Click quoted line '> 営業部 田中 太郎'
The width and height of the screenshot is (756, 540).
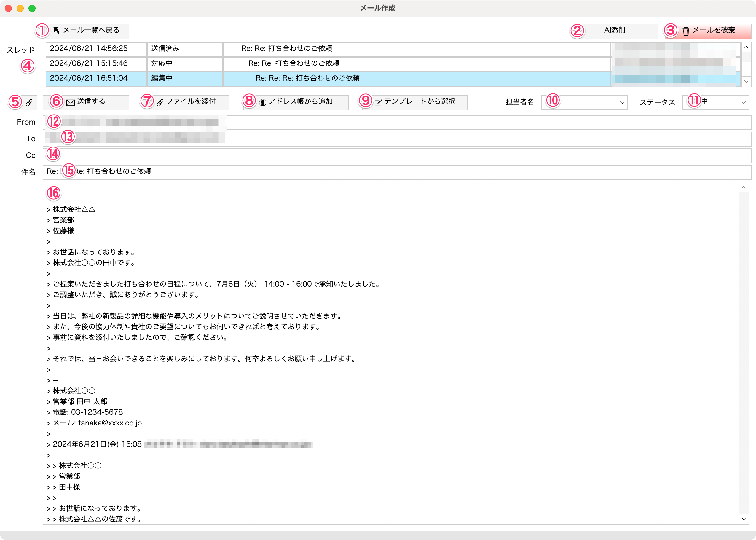pyautogui.click(x=77, y=402)
